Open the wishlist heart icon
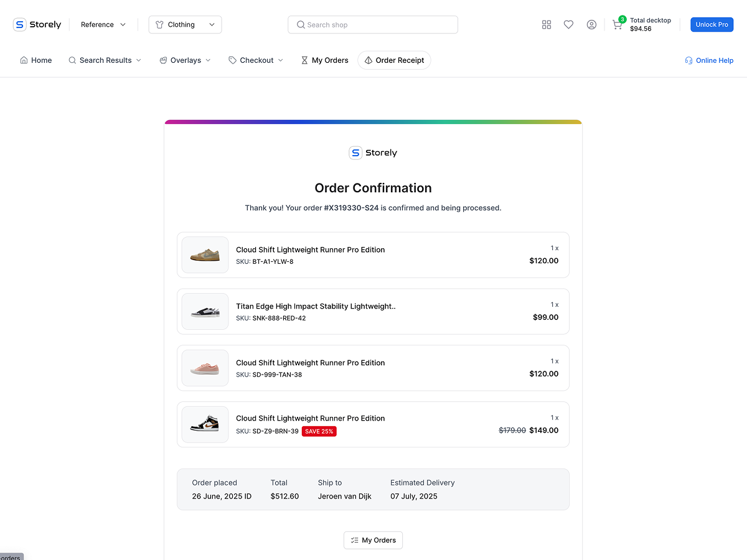Viewport: 747px width, 560px height. [568, 24]
